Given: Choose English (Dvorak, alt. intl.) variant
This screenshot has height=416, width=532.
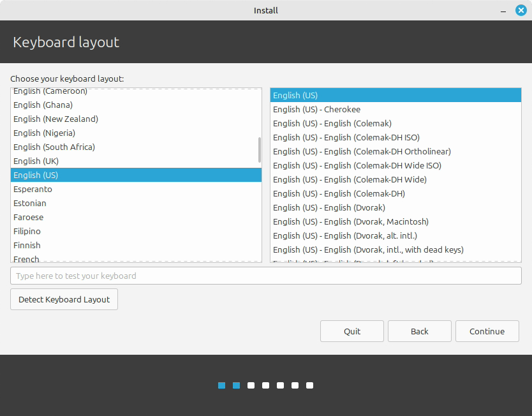Looking at the screenshot, I should (x=345, y=235).
